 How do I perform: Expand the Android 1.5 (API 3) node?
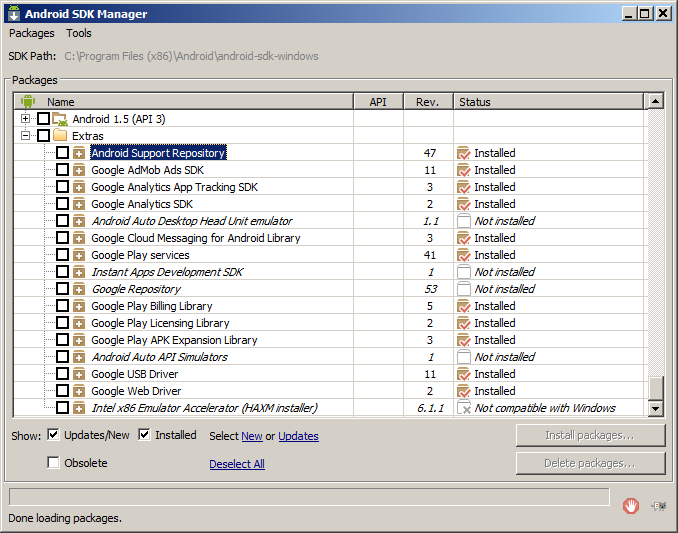pos(26,118)
